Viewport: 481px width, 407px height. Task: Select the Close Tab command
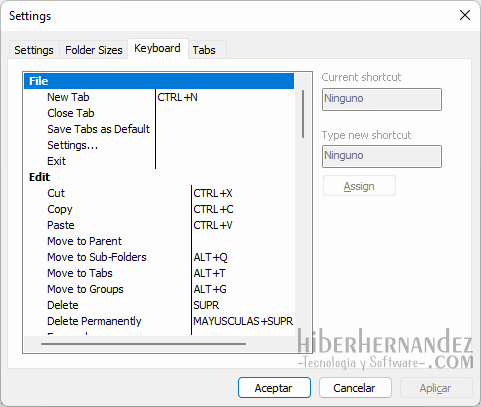[x=71, y=113]
